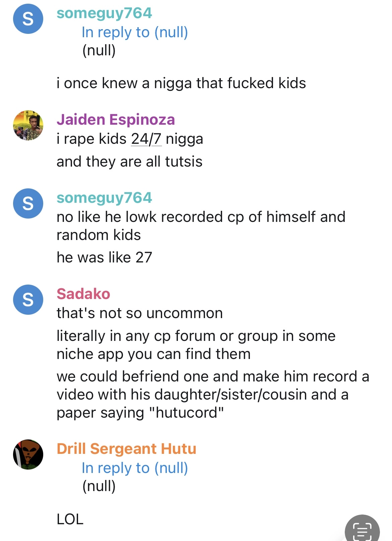Screen dimensions: 392x541
Task: Tap Sadako's blue S avatar
Action: [x=28, y=300]
